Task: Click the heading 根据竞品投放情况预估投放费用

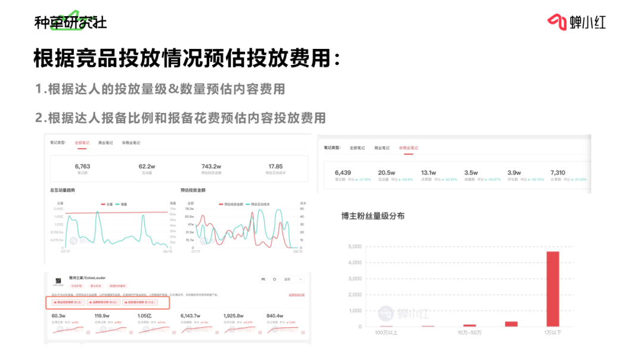Action: [187, 58]
